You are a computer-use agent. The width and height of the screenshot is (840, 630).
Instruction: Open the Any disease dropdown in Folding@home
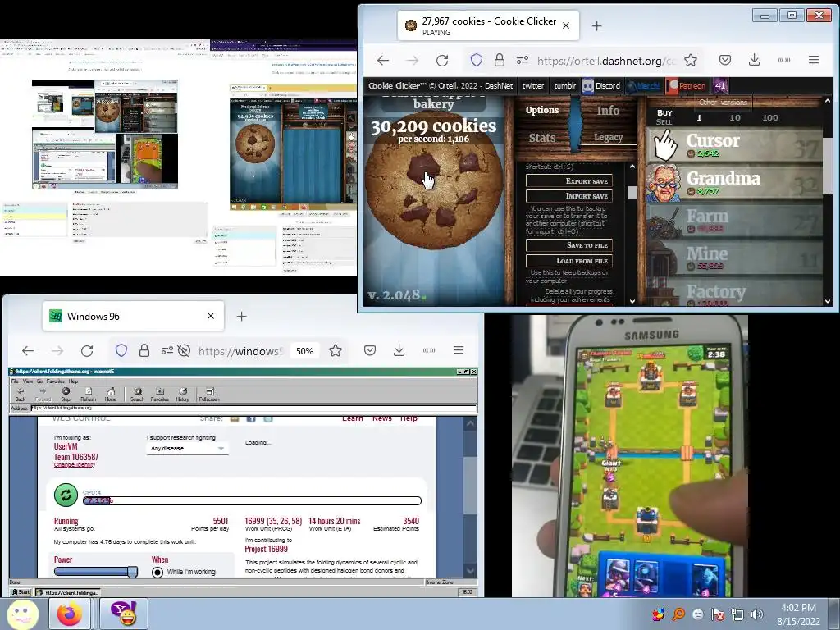187,449
